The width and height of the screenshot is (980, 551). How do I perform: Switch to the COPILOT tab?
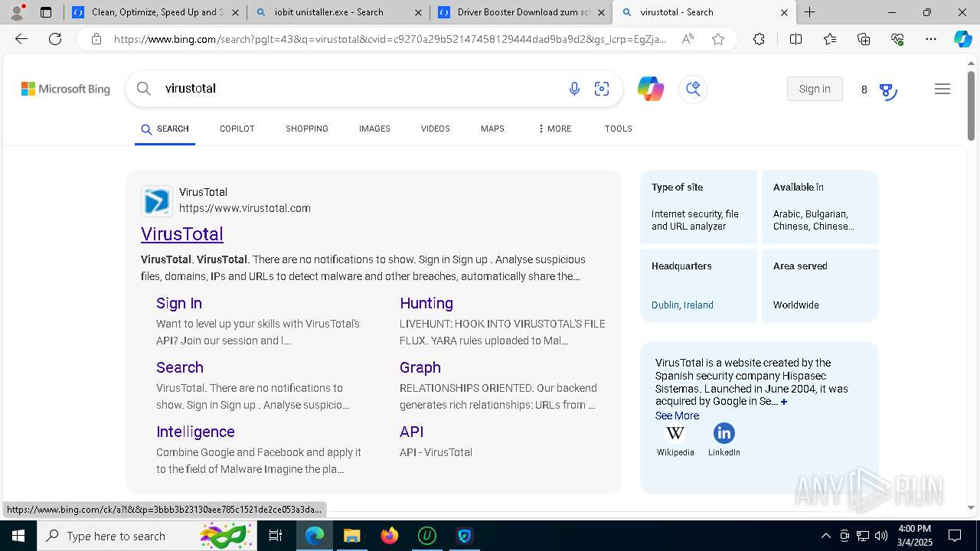tap(237, 129)
